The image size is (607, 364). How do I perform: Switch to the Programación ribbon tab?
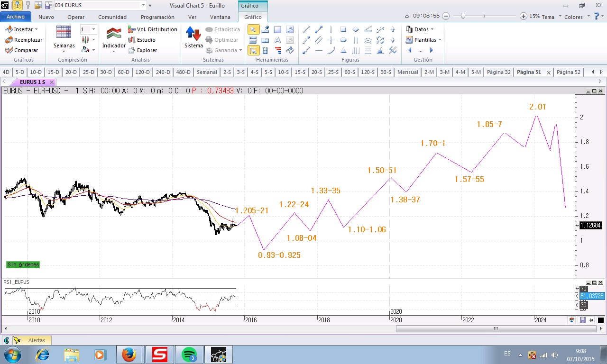[x=157, y=17]
